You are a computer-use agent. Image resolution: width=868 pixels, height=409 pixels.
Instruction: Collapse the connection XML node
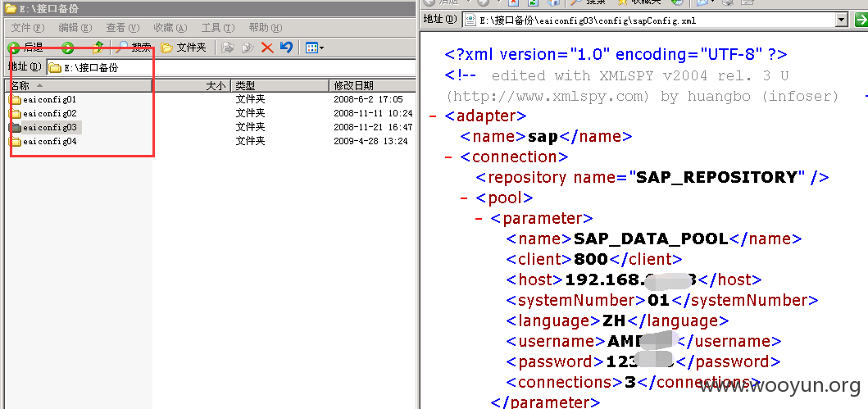click(448, 157)
